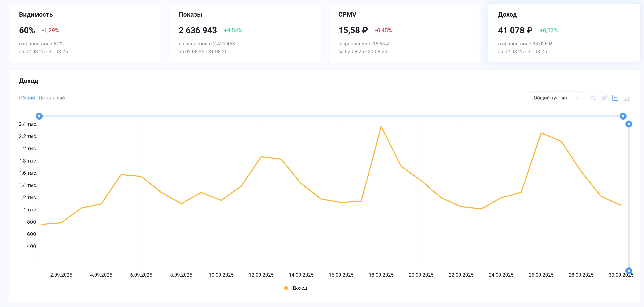Click the chevron in the tooltip selector
This screenshot has height=307, width=644.
pyautogui.click(x=577, y=98)
